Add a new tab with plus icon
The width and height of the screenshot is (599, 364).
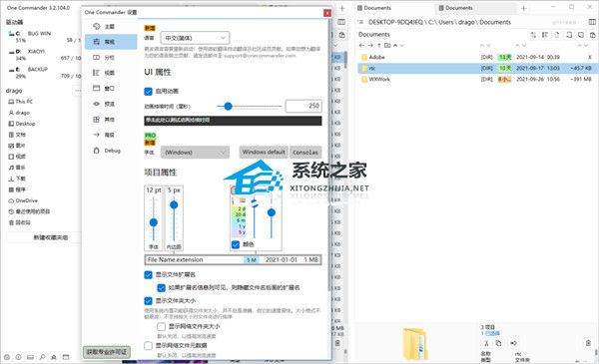(x=524, y=8)
